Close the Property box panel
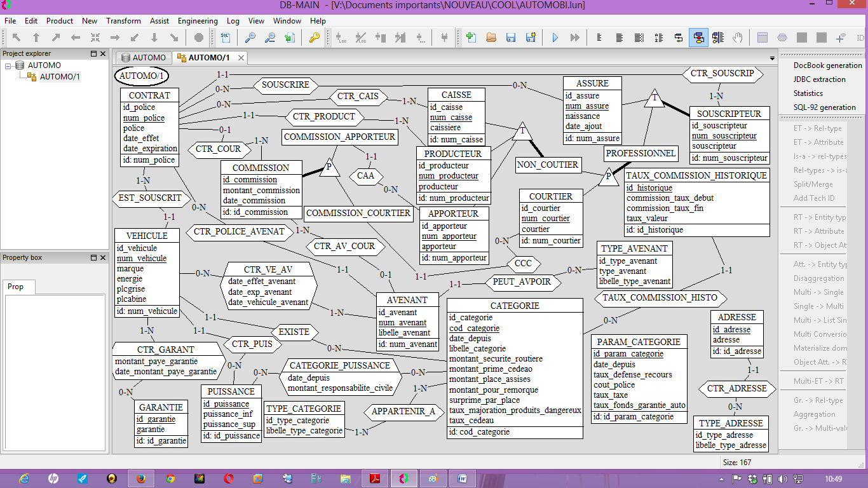This screenshot has height=488, width=868. [x=103, y=258]
